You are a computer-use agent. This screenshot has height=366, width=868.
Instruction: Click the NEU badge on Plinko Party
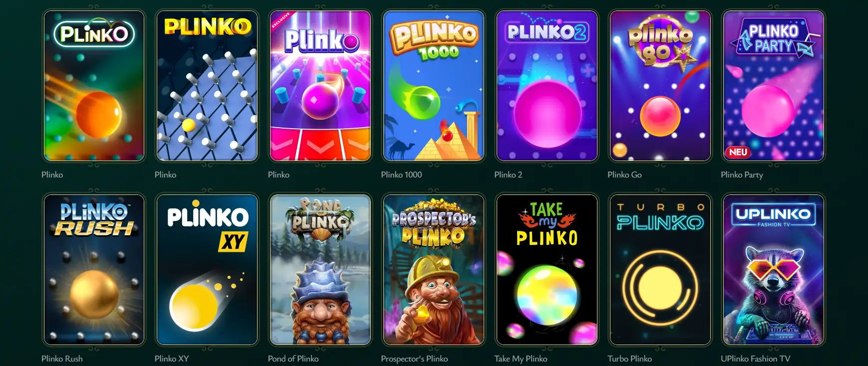[x=738, y=152]
